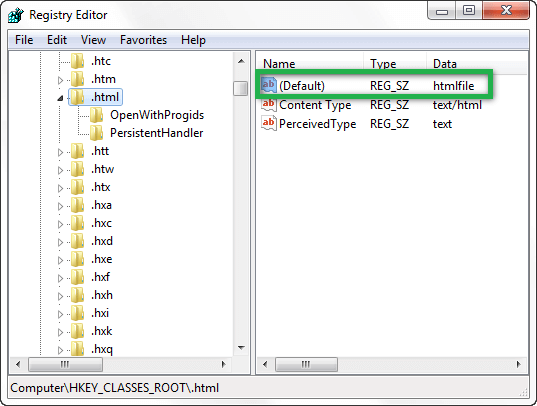Screen dimensions: 537x406
Task: Click the Registry Editor app icon in title bar
Action: [x=16, y=15]
